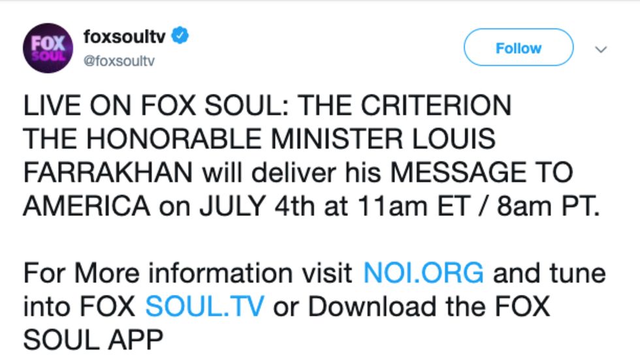
Task: Click the "JULY 4th" date text
Action: [246, 206]
